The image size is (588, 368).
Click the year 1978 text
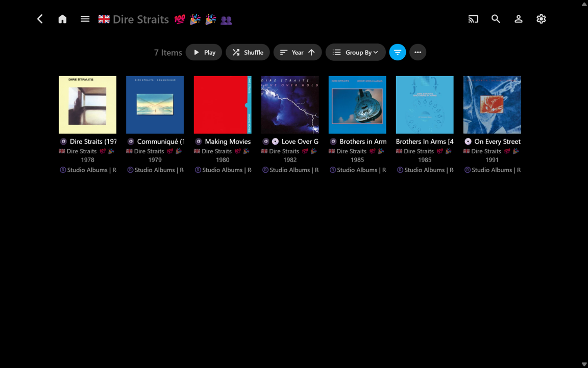87,160
